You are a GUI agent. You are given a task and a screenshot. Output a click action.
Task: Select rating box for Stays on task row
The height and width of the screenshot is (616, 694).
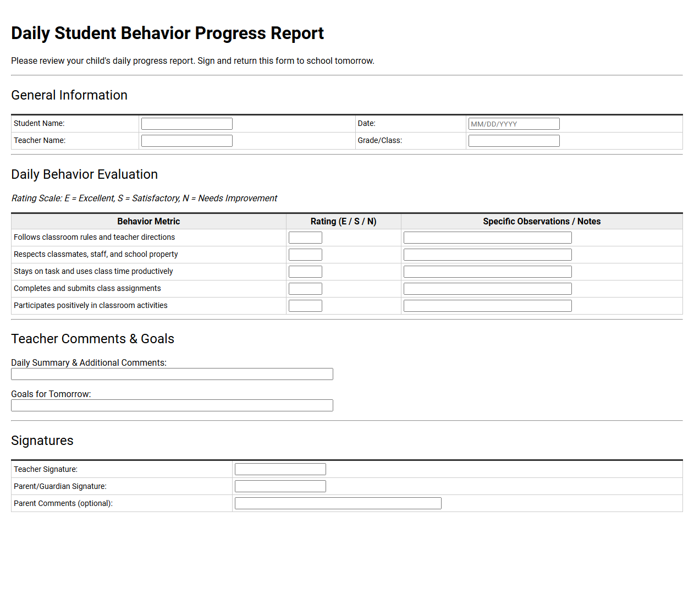pyautogui.click(x=305, y=272)
